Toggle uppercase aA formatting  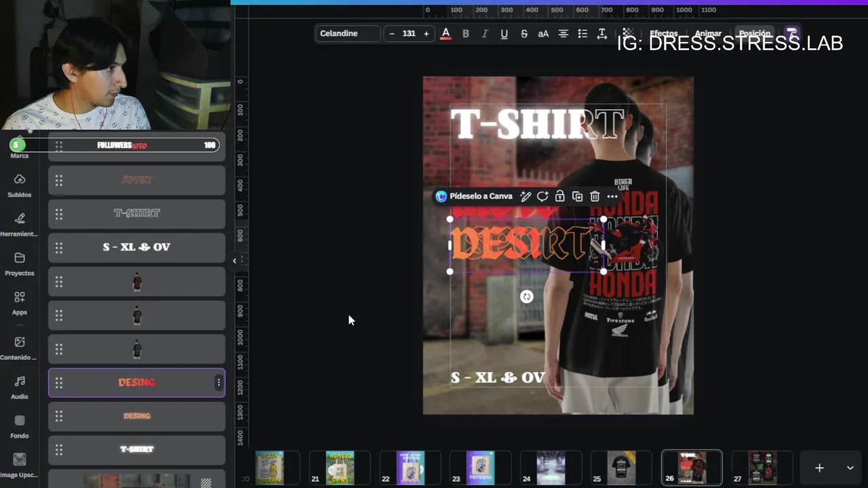tap(543, 33)
